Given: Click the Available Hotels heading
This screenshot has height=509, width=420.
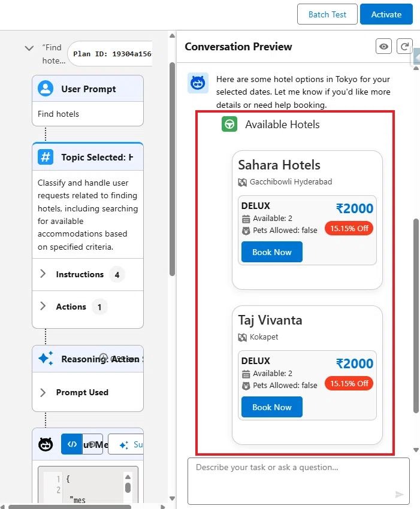Looking at the screenshot, I should point(282,125).
